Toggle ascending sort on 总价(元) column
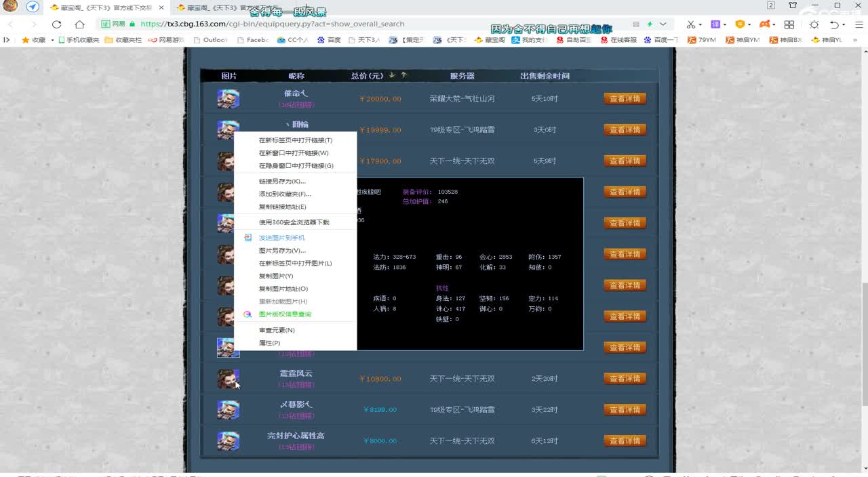 tap(403, 75)
